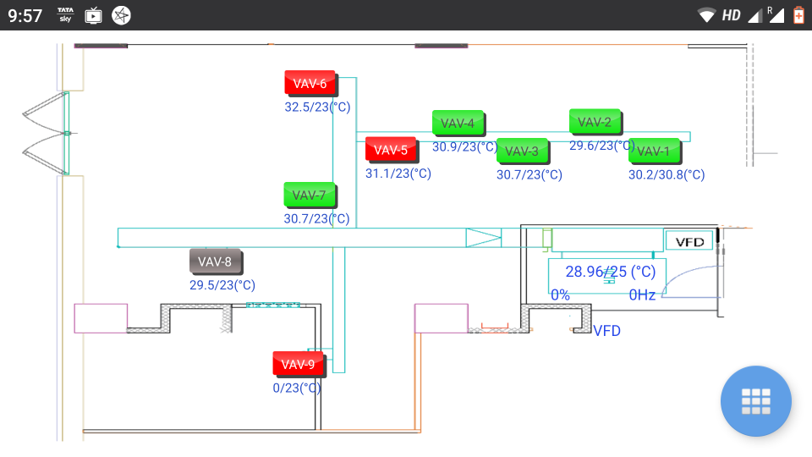Tap the Tata Sky status bar icon
Viewport: 812px width, 457px height.
(65, 15)
